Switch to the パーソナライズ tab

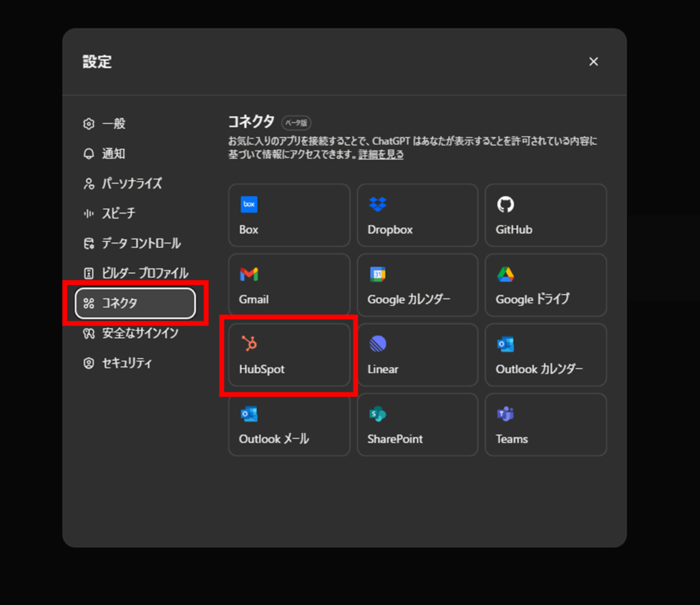[135, 183]
